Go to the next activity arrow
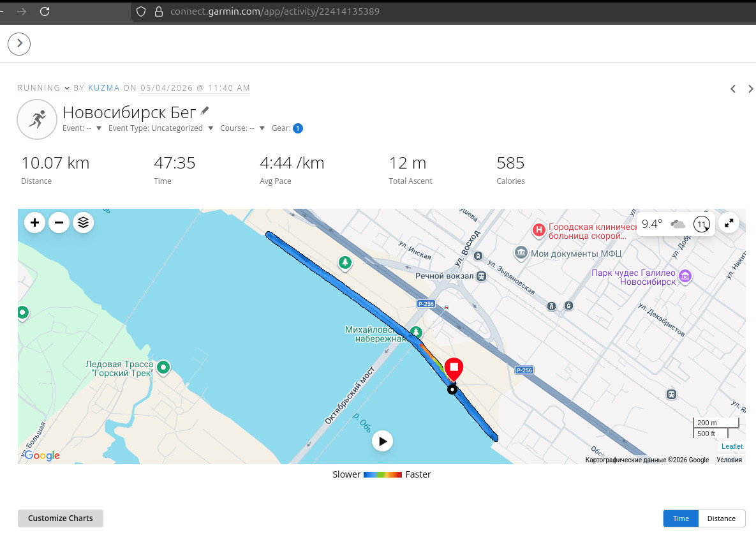 750,89
